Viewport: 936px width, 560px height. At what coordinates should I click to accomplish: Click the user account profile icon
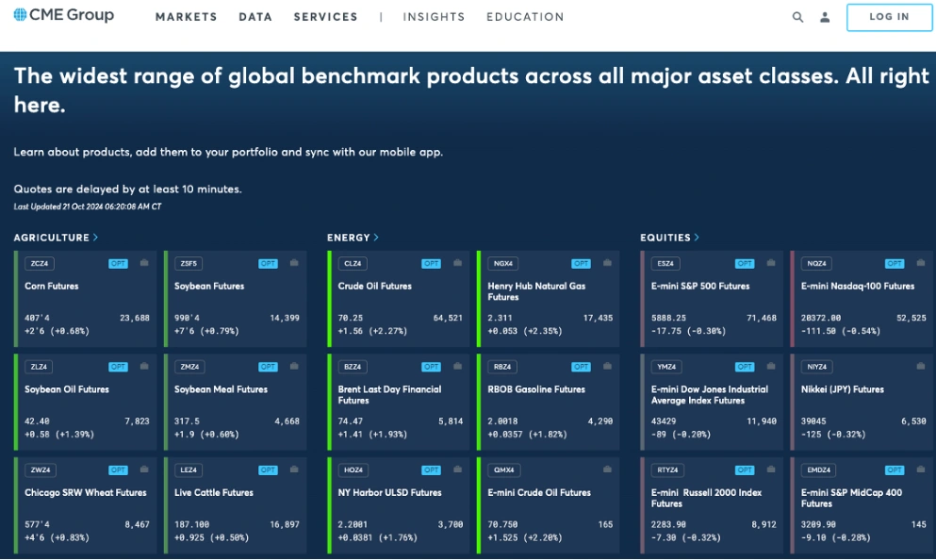pos(825,17)
